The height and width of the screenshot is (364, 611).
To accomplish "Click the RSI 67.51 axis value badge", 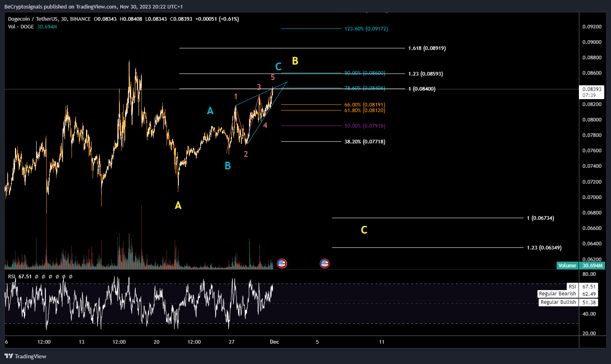I will coord(589,287).
